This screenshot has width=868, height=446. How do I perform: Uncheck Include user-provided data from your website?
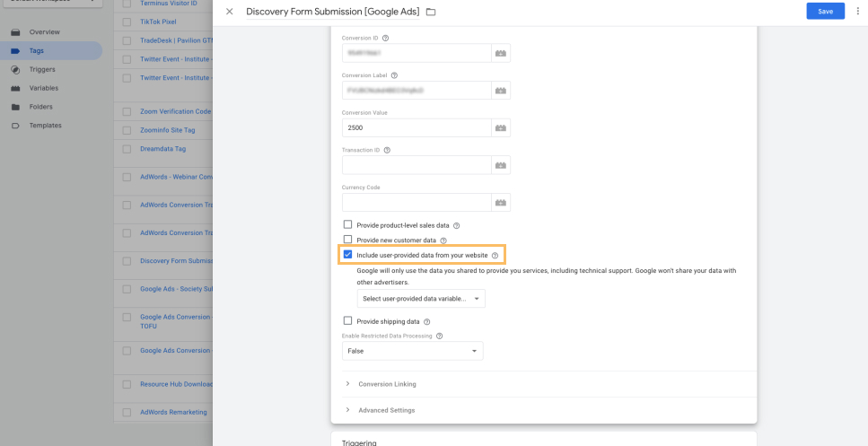[347, 255]
